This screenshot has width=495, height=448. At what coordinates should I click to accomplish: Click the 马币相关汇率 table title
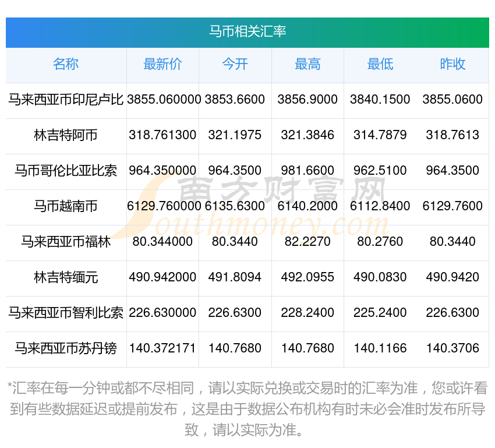[x=248, y=31]
